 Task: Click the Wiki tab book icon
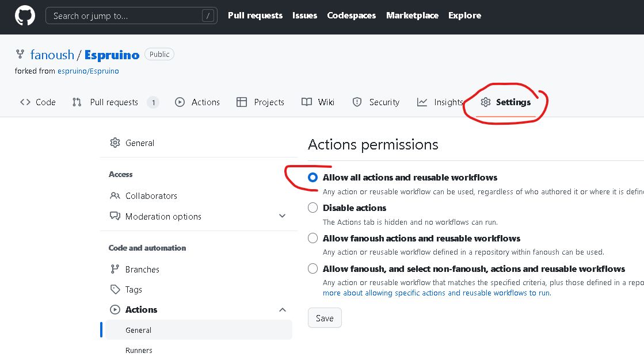pyautogui.click(x=307, y=102)
